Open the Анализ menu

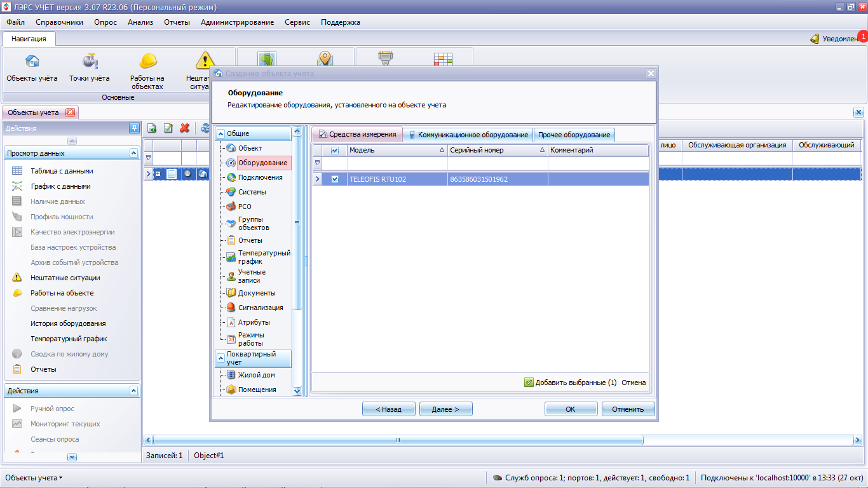click(x=140, y=22)
